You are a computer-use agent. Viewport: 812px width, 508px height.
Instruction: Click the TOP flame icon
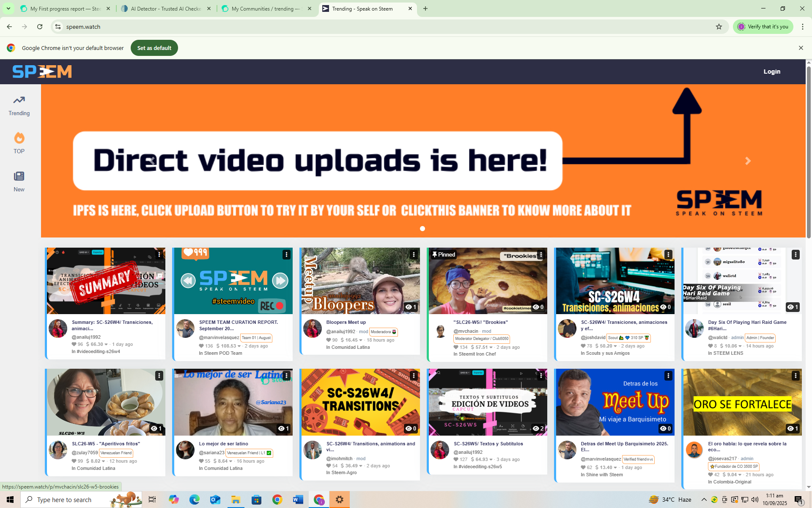19,138
